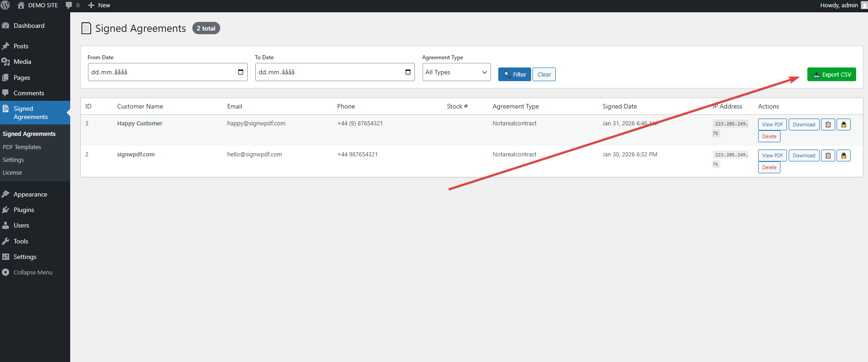
Task: Apply the Filter button
Action: (514, 74)
